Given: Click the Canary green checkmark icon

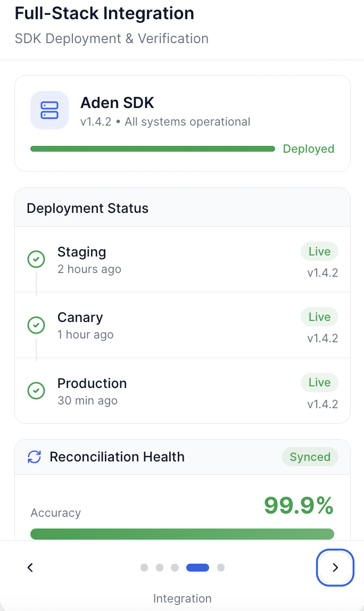Looking at the screenshot, I should tap(36, 325).
